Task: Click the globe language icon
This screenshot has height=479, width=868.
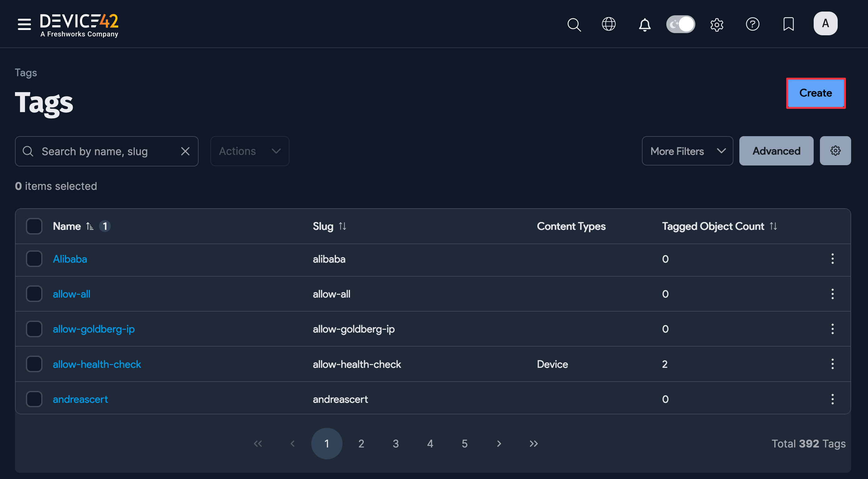Action: point(609,24)
